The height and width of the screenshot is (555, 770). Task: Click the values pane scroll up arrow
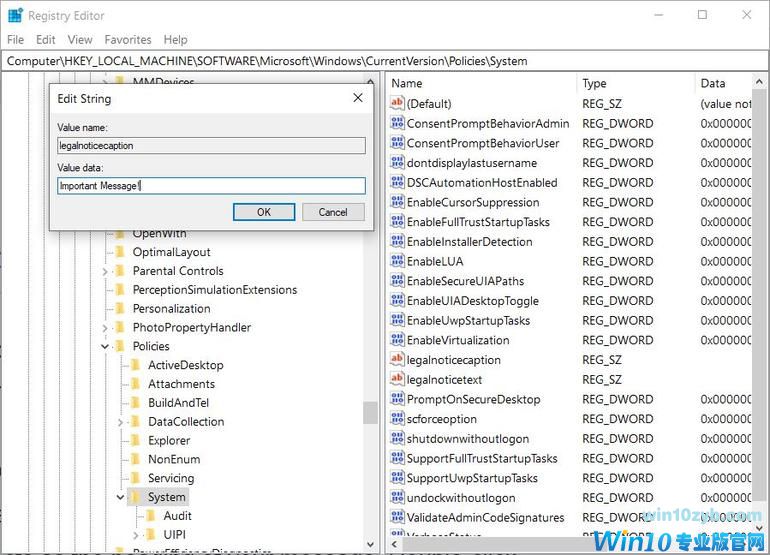[759, 82]
